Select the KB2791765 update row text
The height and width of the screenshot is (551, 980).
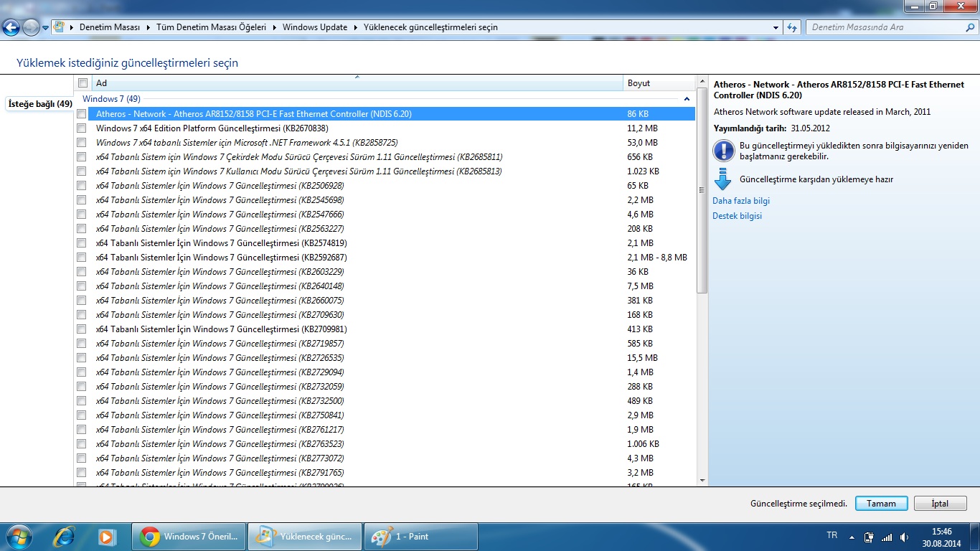(220, 473)
